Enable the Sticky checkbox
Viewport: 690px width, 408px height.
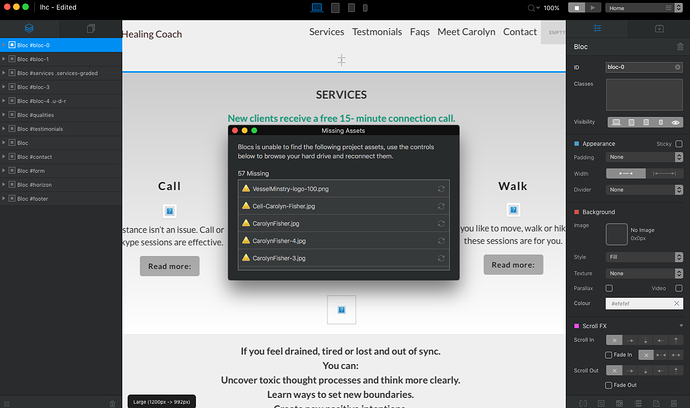point(679,144)
